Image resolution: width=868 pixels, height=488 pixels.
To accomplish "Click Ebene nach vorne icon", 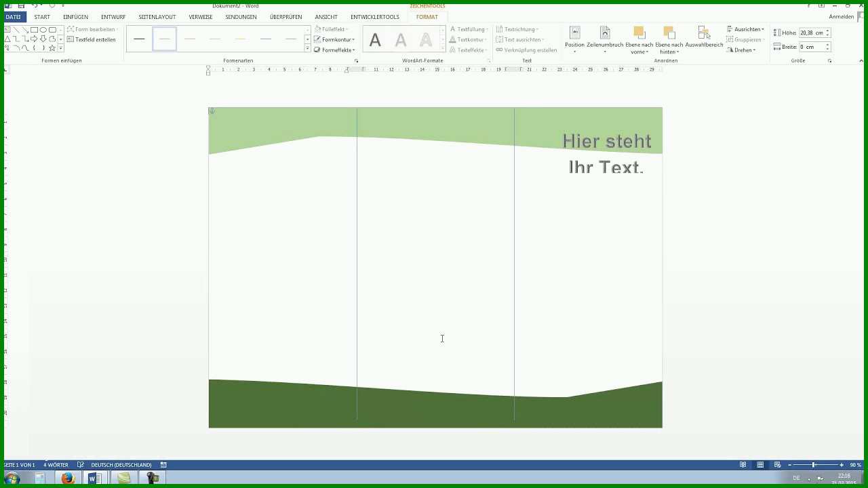I will point(639,33).
